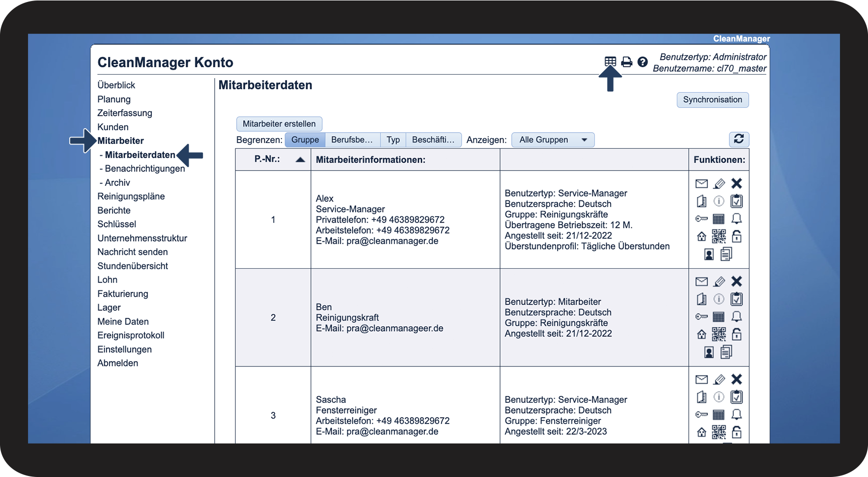Image resolution: width=868 pixels, height=477 pixels.
Task: Click the delete X icon for Alex
Action: pyautogui.click(x=736, y=183)
